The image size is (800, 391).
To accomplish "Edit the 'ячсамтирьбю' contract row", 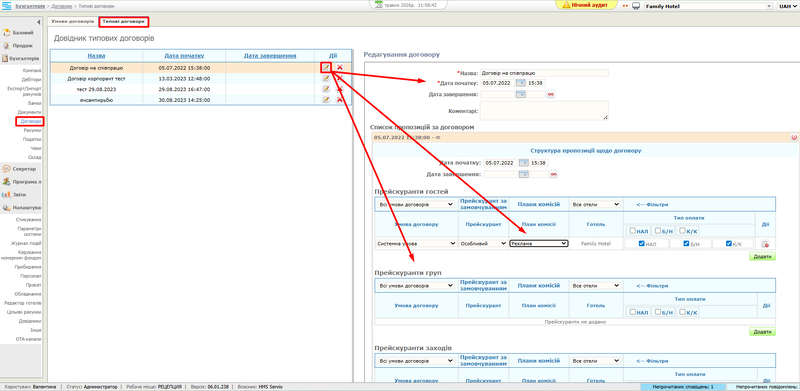I will click(326, 100).
